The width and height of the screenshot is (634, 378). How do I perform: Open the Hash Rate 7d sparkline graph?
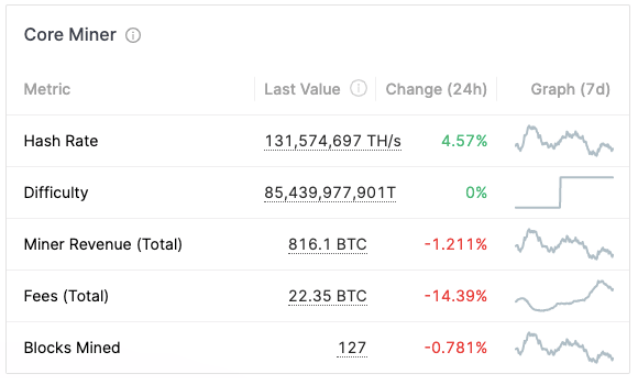(x=564, y=141)
